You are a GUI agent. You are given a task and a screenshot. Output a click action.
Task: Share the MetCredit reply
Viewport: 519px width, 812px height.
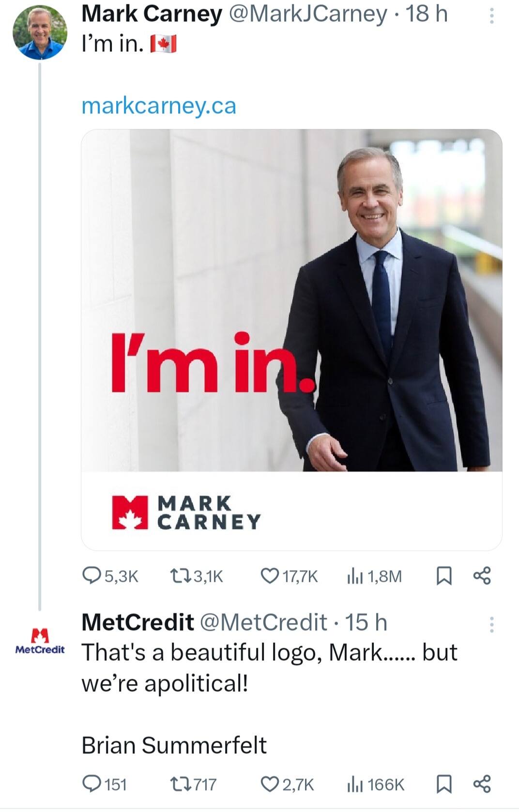pos(482,783)
